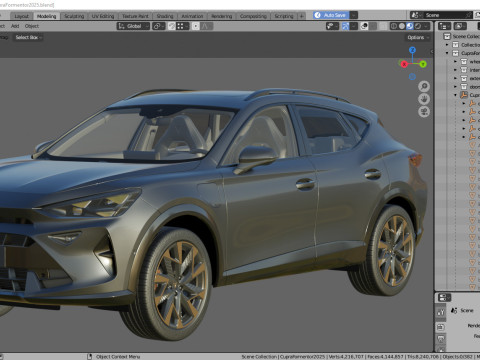
Task: Open the dropdown arrow beside Auto Save
Action: [x=354, y=15]
